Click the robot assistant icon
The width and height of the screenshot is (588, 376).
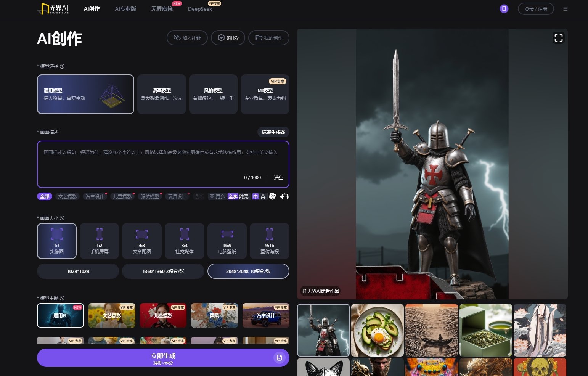click(x=284, y=196)
